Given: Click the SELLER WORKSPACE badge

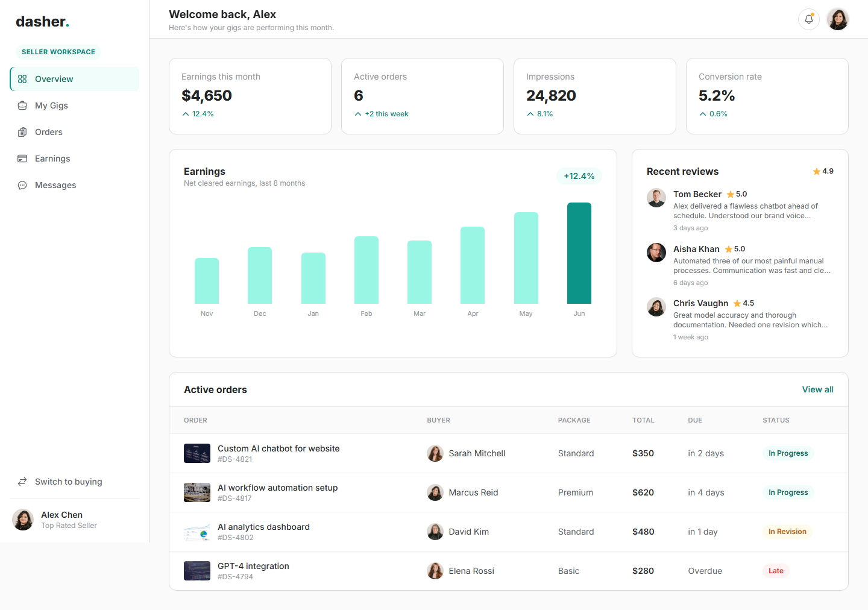Looking at the screenshot, I should (58, 52).
